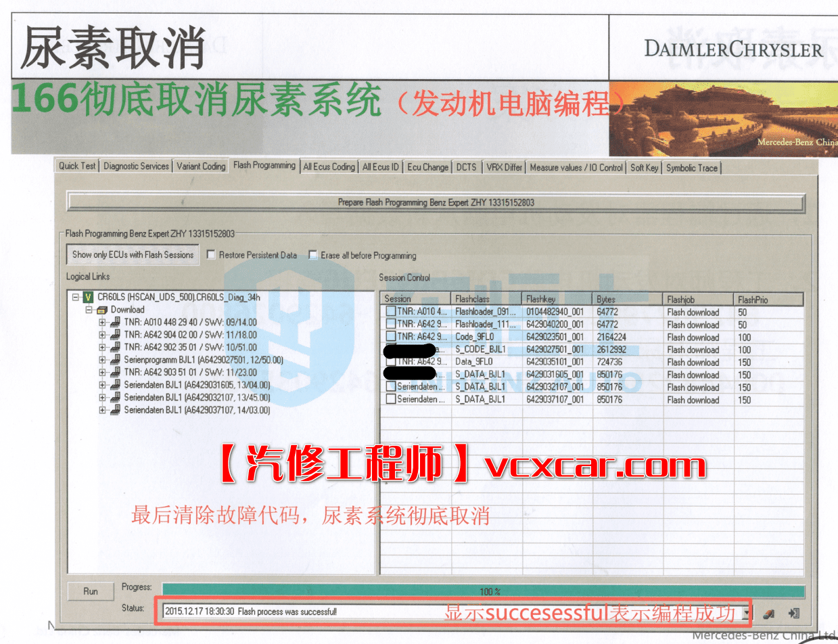Expand the TNR: A642 904 02 00 node
Image resolution: width=838 pixels, height=644 pixels.
click(101, 334)
